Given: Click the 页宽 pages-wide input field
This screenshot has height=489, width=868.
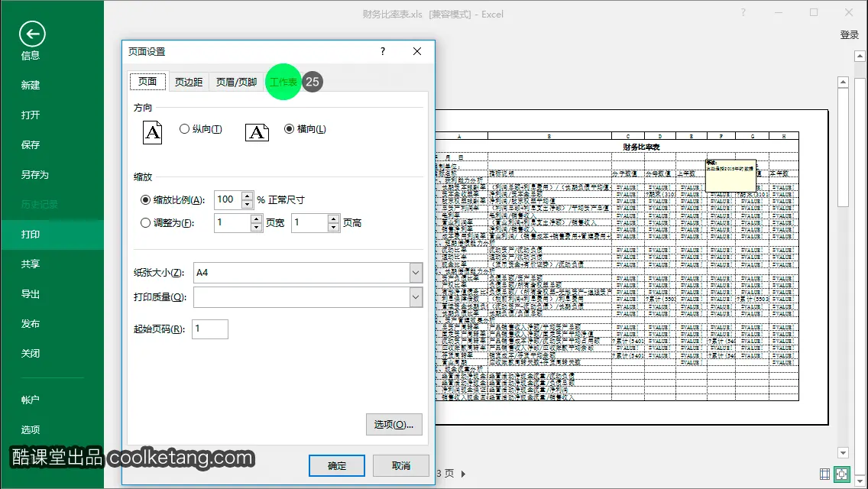Looking at the screenshot, I should (232, 222).
